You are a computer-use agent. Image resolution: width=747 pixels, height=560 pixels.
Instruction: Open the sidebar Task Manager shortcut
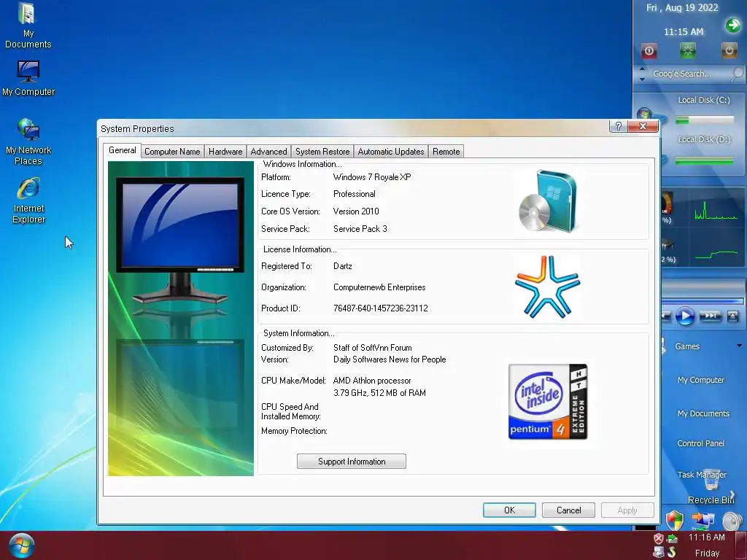(702, 474)
